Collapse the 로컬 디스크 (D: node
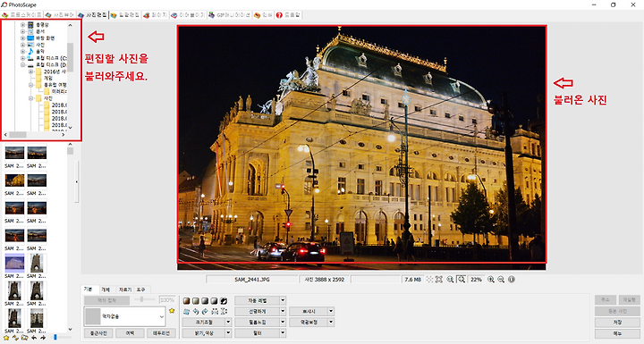This screenshot has height=344, width=644. click(23, 65)
